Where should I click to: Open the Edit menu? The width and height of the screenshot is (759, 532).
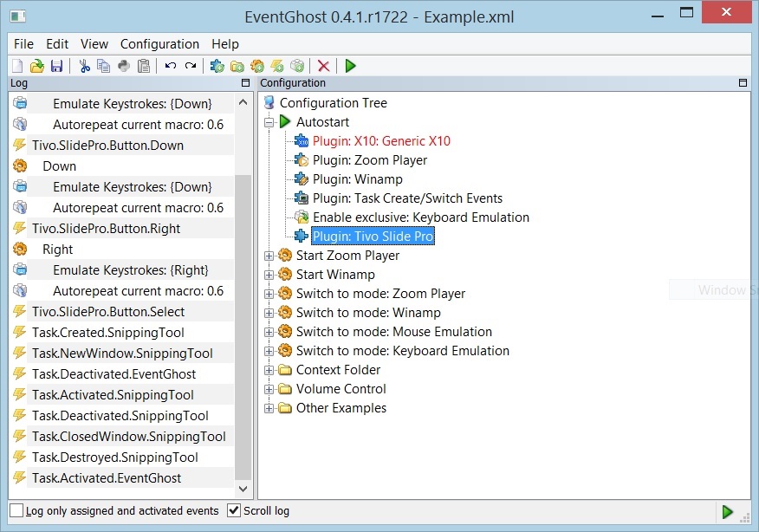(x=57, y=44)
